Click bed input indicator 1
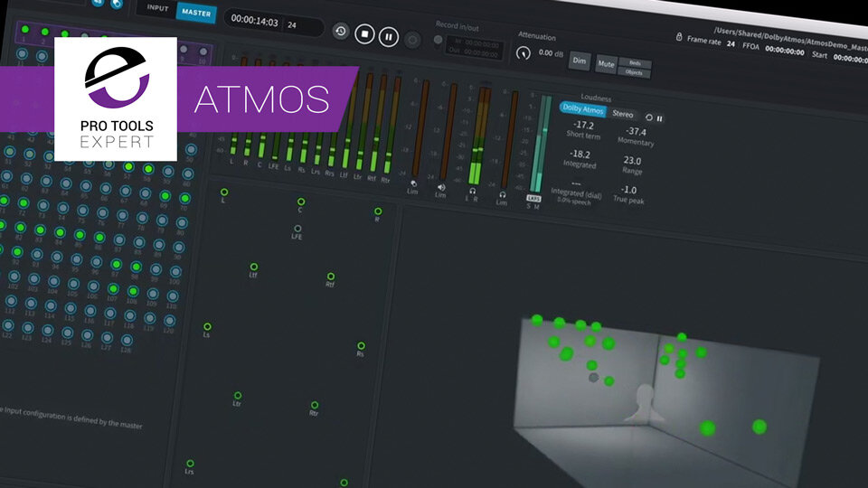This screenshot has width=868, height=488. point(25,29)
